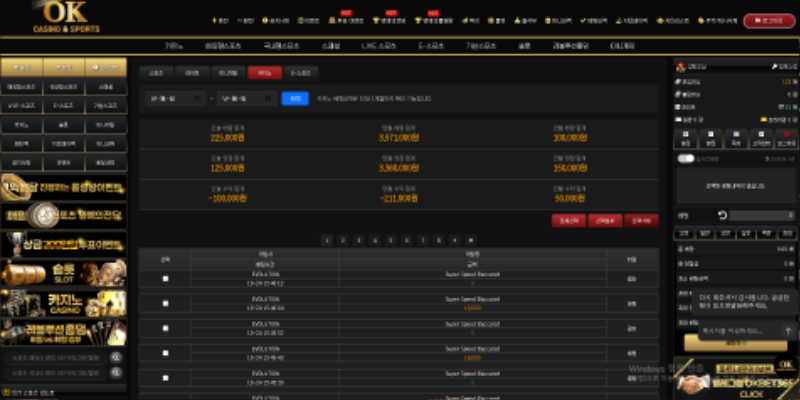Go to page 2 in pagination
Screen dimensions: 800x400
coord(342,240)
